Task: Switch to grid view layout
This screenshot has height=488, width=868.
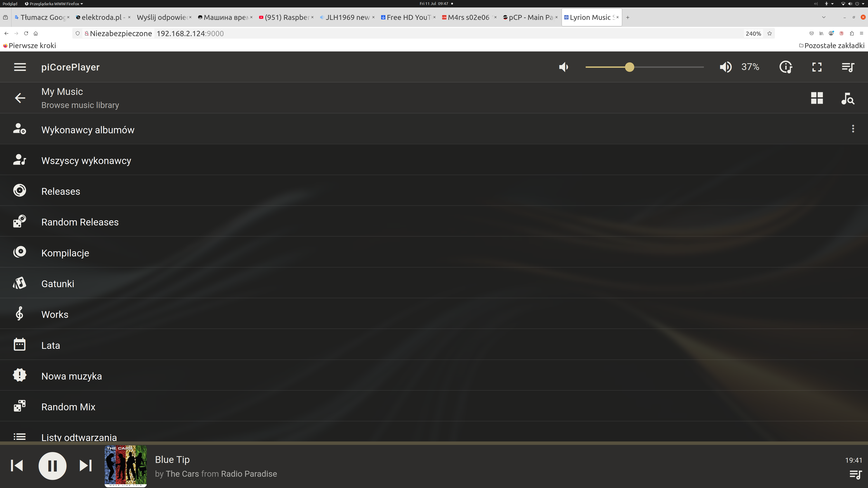Action: coord(817,98)
